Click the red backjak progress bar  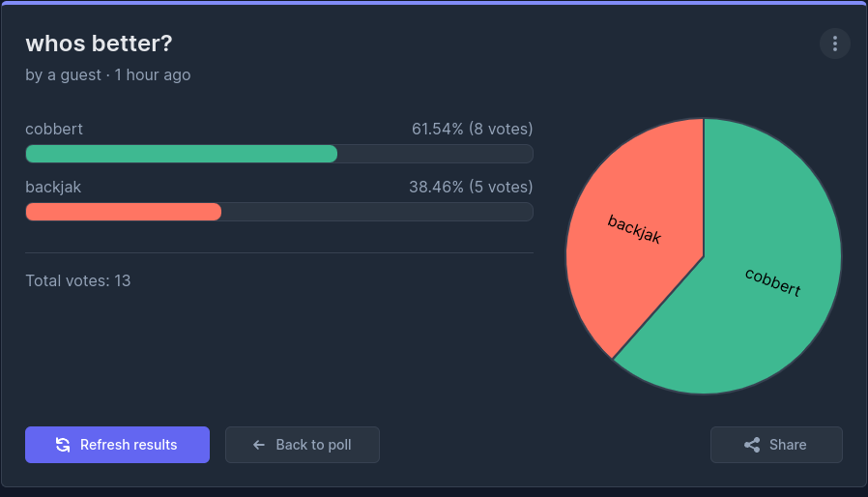pos(123,212)
